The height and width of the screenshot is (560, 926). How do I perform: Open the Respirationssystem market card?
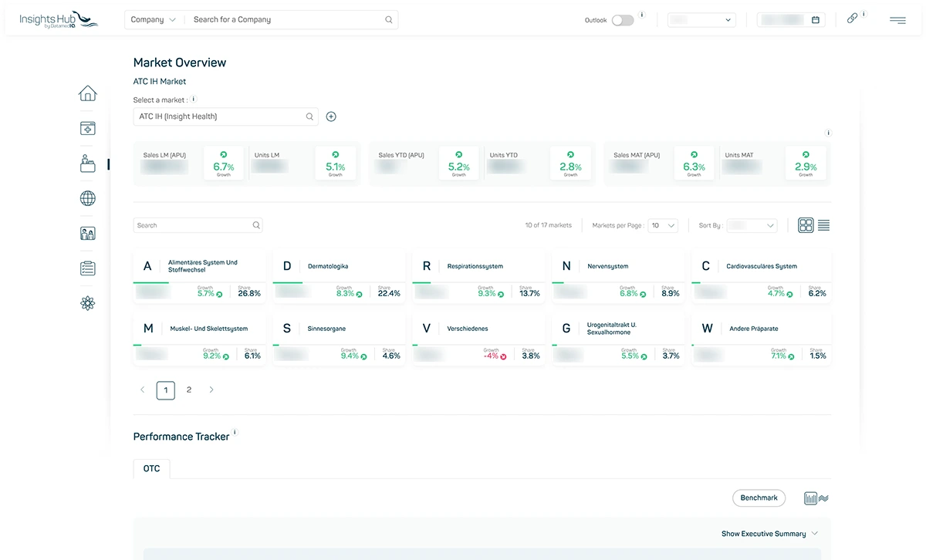point(478,276)
